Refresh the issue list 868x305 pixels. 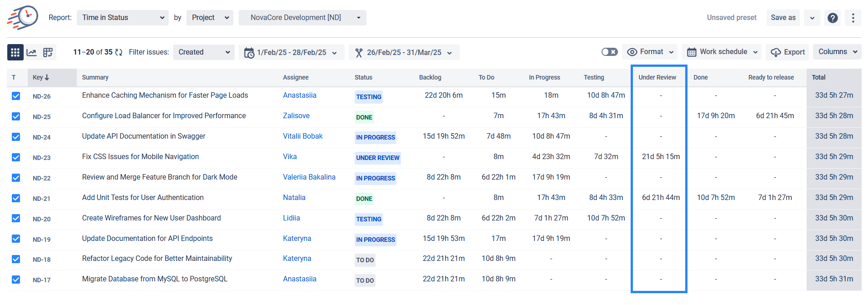click(x=119, y=52)
